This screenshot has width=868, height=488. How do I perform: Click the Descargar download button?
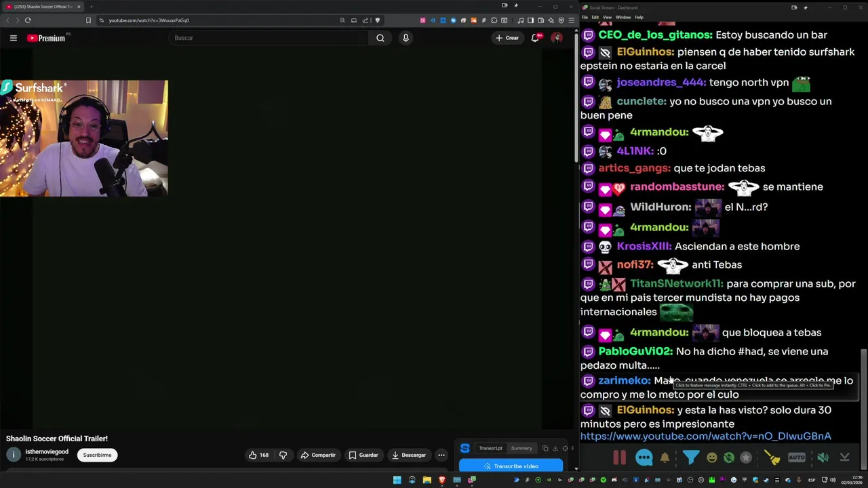(409, 455)
